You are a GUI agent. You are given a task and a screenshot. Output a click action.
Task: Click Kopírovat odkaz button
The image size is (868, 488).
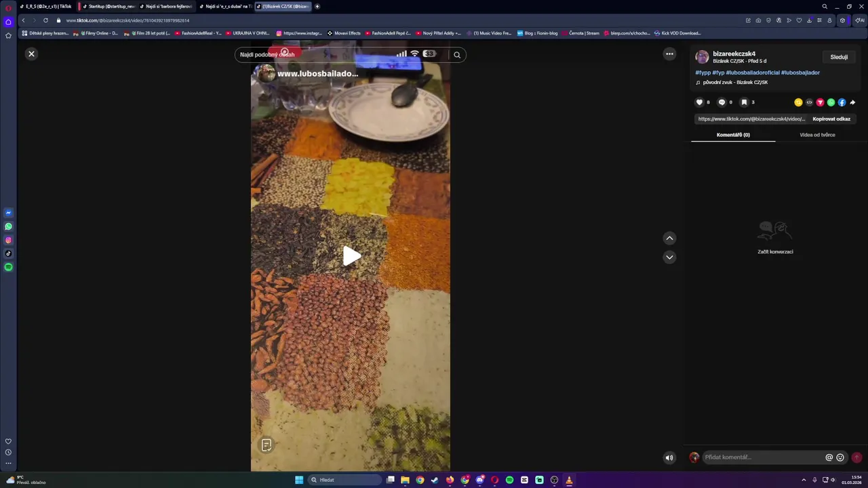831,119
